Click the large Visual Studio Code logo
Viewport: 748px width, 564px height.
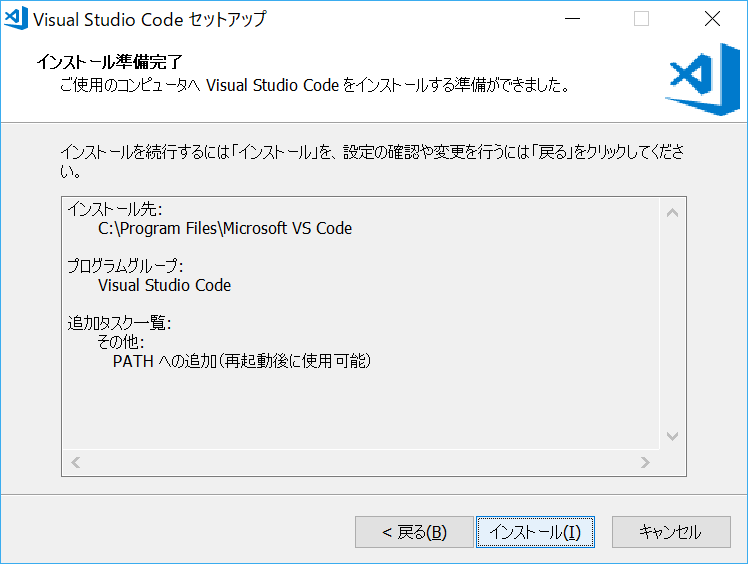pos(703,79)
